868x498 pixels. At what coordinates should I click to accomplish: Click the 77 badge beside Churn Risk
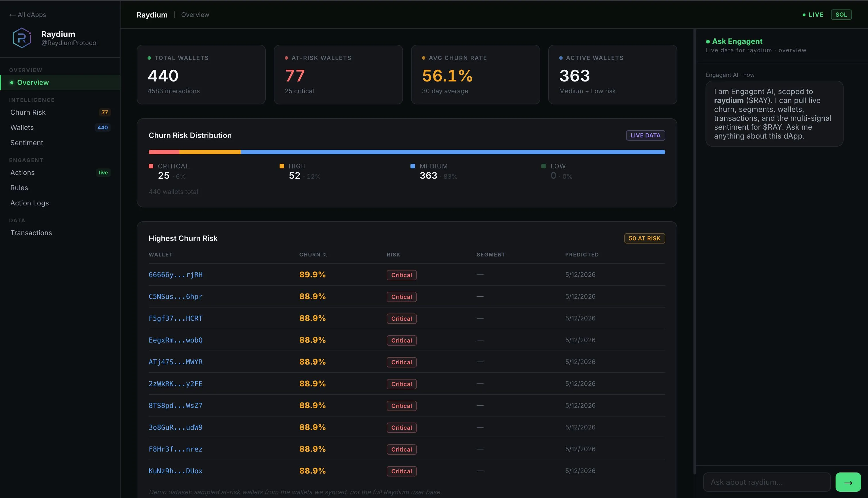[x=105, y=112]
